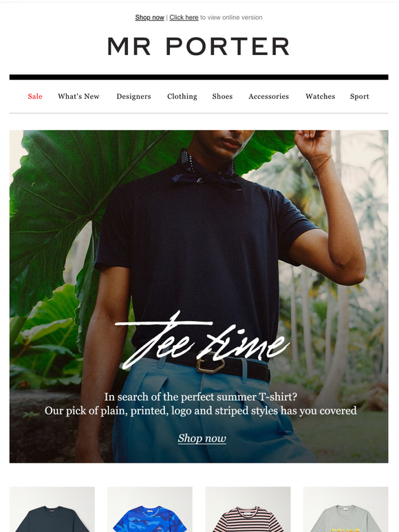Click the MR PORTER logo

tap(199, 47)
